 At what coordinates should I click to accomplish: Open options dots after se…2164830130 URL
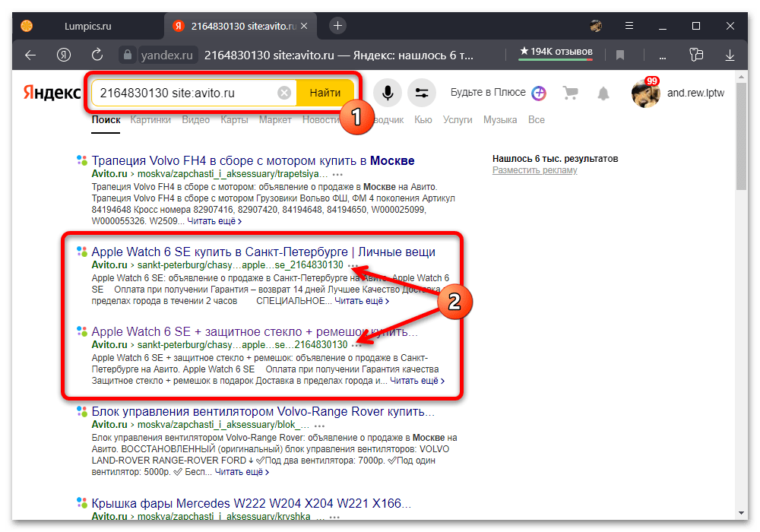(356, 346)
